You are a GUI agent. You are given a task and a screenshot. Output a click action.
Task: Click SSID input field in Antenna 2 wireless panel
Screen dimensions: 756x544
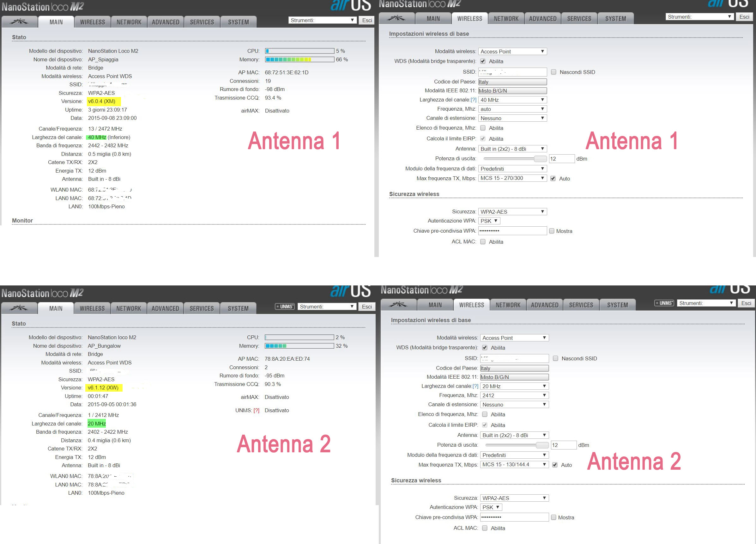click(x=515, y=358)
